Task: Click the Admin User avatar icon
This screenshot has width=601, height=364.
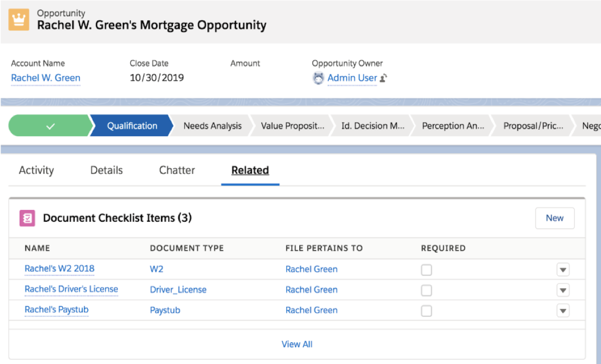Action: coord(318,77)
